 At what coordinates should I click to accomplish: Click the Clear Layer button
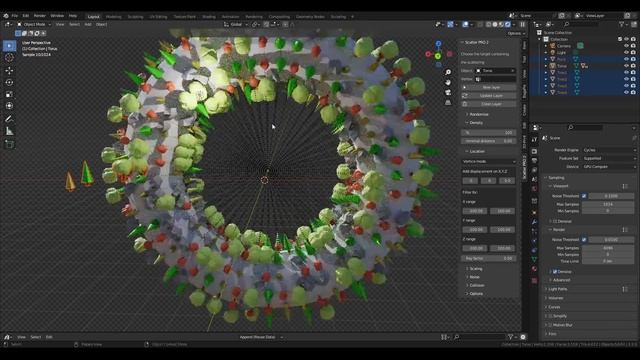[x=489, y=104]
